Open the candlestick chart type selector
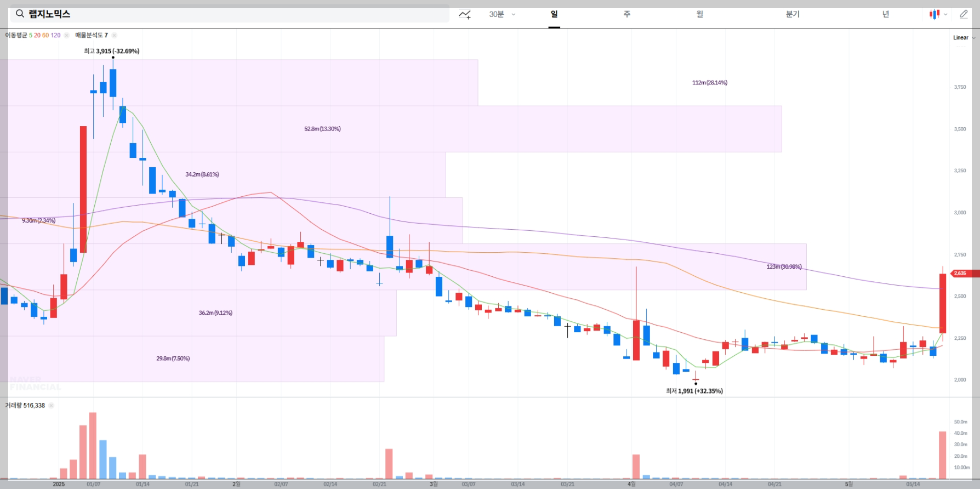Screen dimensions: 980x489 (x=935, y=14)
